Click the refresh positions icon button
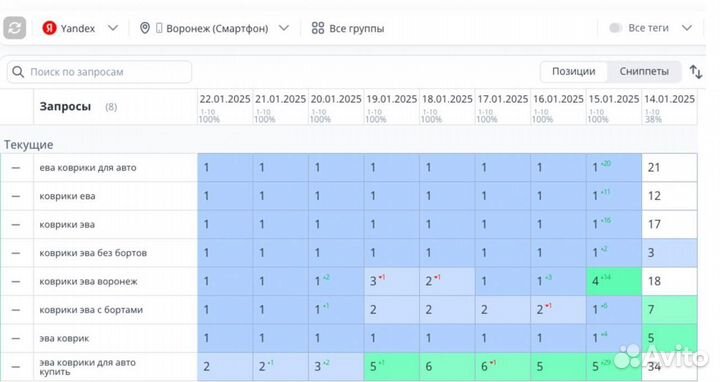Image resolution: width=720 pixels, height=382 pixels. (x=15, y=28)
